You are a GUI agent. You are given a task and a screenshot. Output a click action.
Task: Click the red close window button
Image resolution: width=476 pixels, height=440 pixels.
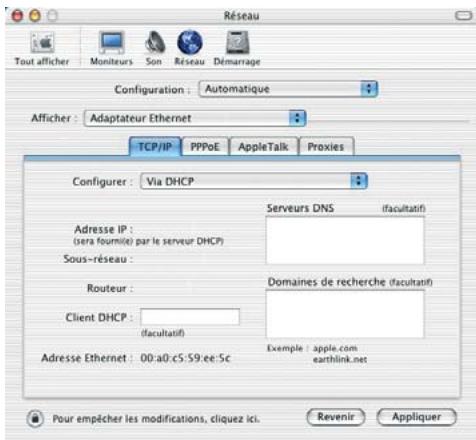(x=17, y=16)
